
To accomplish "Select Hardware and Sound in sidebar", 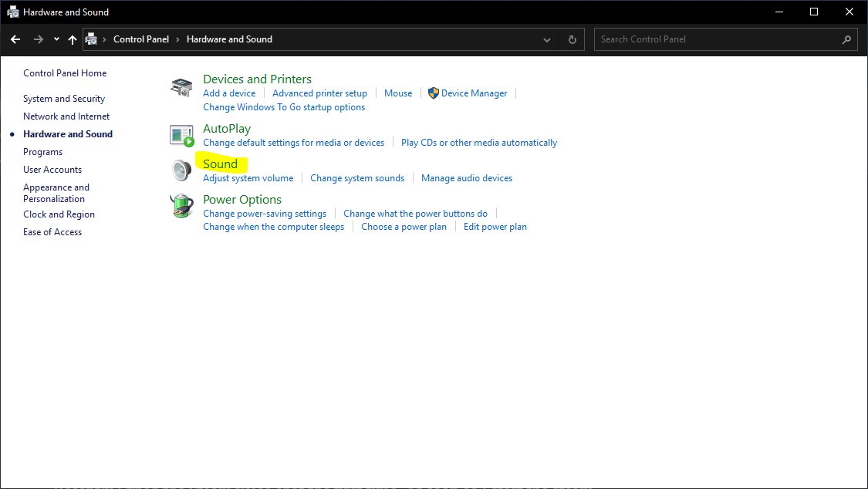I will click(68, 134).
